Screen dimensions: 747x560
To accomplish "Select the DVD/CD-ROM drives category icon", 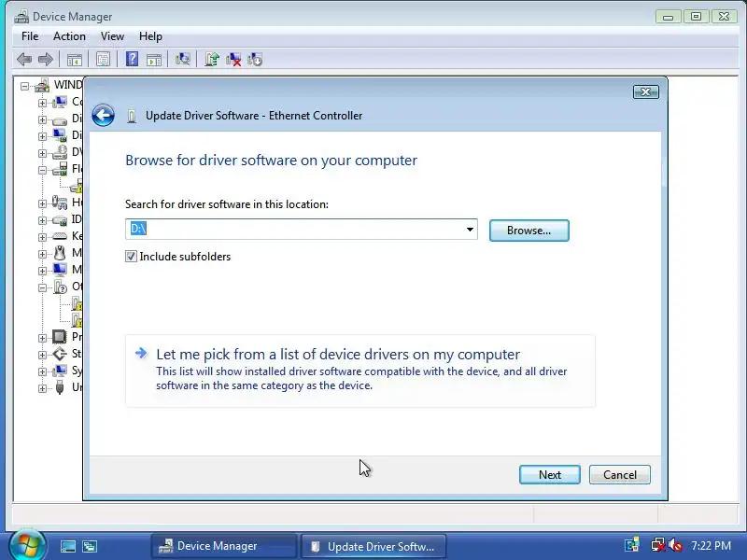I will click(60, 152).
